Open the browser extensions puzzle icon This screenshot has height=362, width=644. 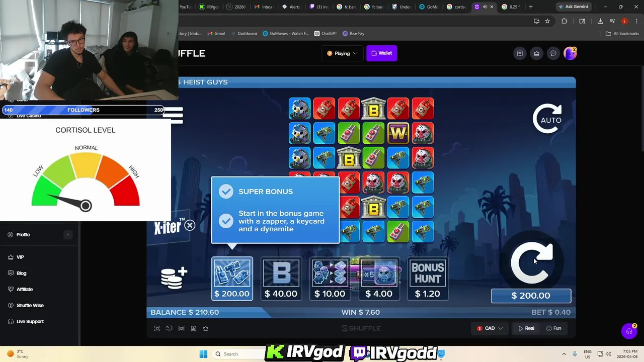coord(564,21)
